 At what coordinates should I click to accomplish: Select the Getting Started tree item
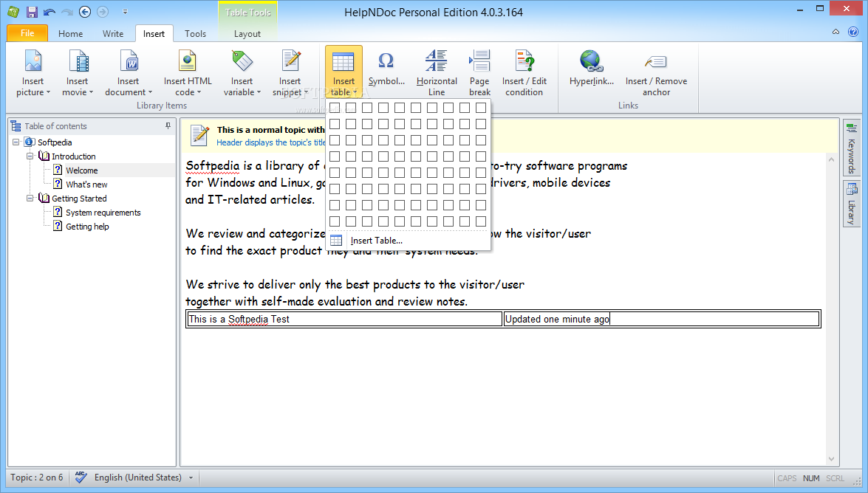[x=78, y=198]
